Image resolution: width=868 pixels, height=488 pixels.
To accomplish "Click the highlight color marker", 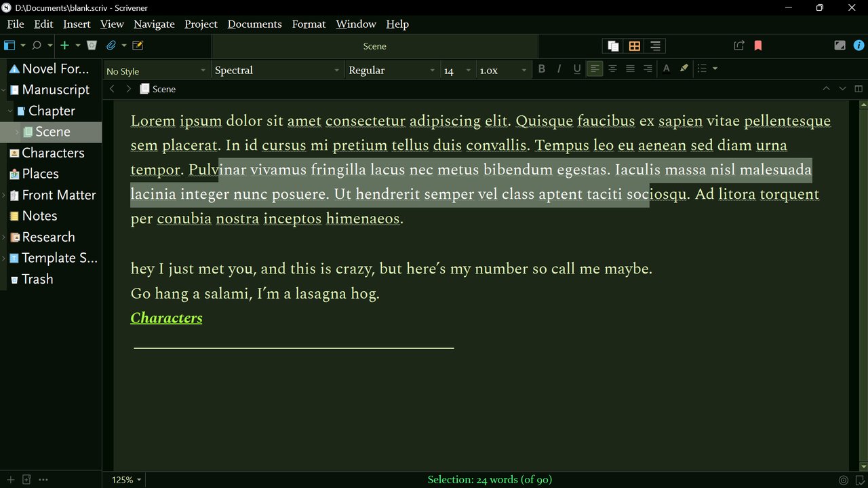I will [684, 69].
